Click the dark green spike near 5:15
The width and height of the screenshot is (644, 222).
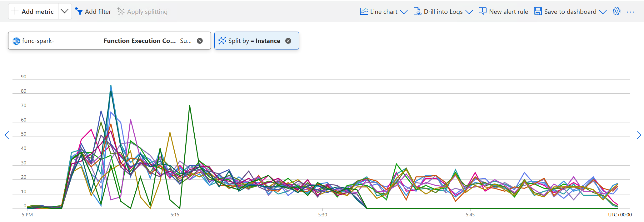190,106
